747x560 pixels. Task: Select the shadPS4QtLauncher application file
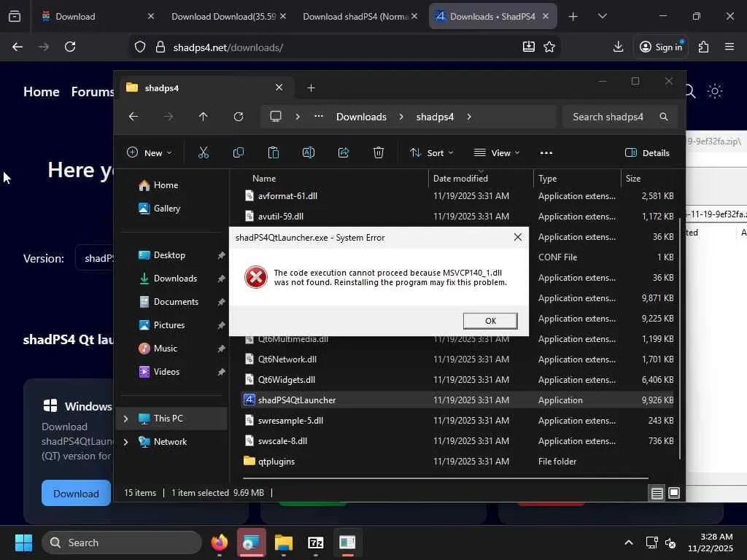tap(297, 400)
